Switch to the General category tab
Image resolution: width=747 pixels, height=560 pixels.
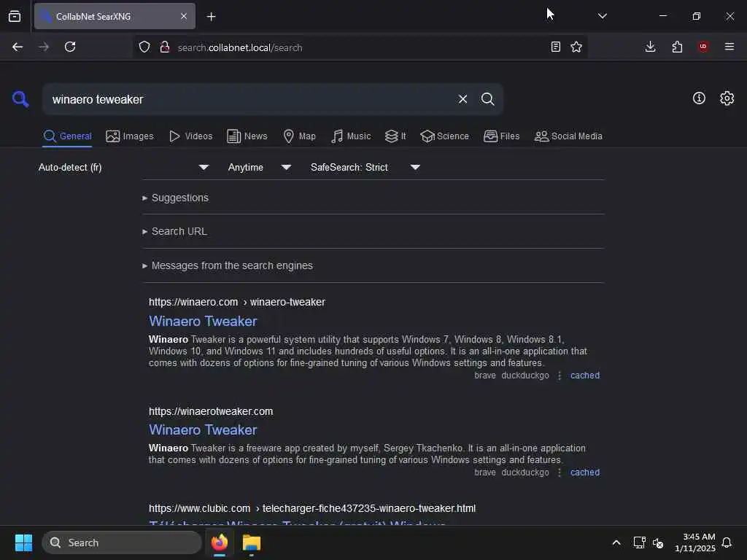click(67, 136)
